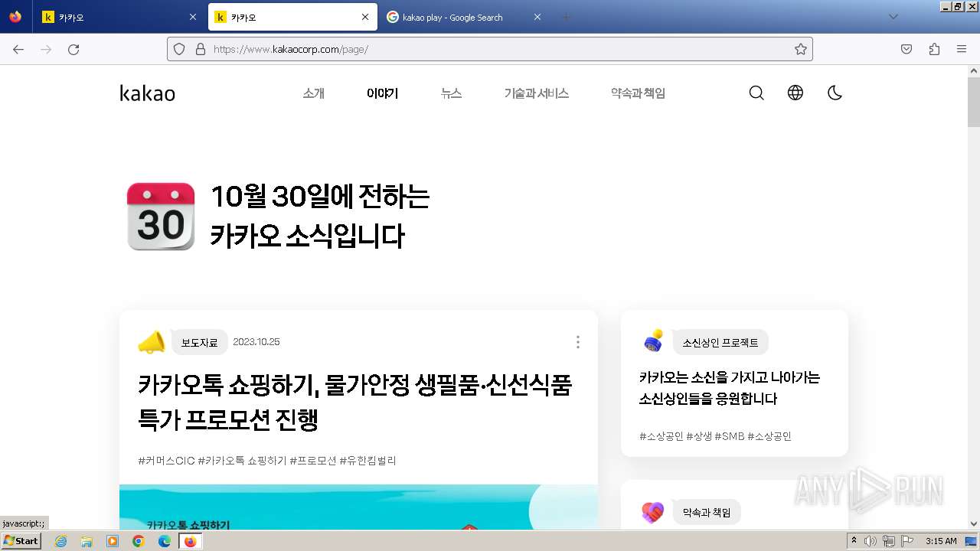
Task: Switch to the kakao play Google Search tab
Action: tap(464, 17)
